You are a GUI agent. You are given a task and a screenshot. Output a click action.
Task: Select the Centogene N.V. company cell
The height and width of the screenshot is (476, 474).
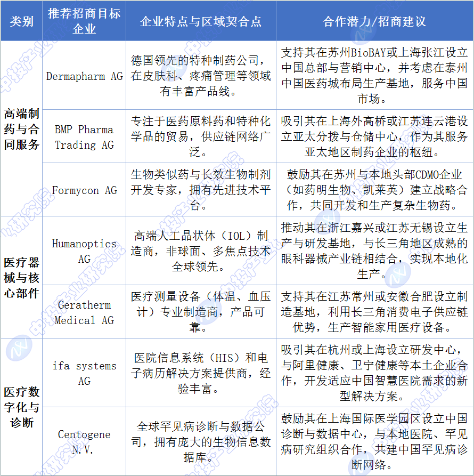(x=84, y=442)
